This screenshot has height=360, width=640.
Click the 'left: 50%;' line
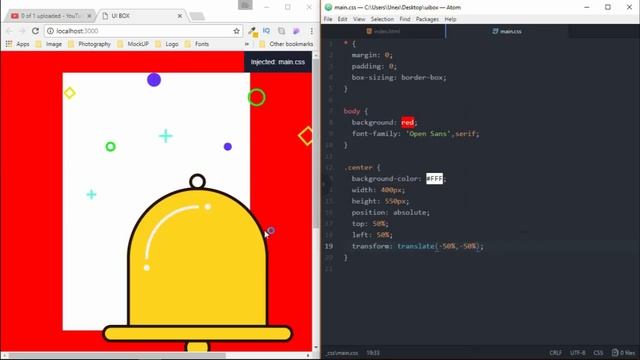click(x=372, y=235)
